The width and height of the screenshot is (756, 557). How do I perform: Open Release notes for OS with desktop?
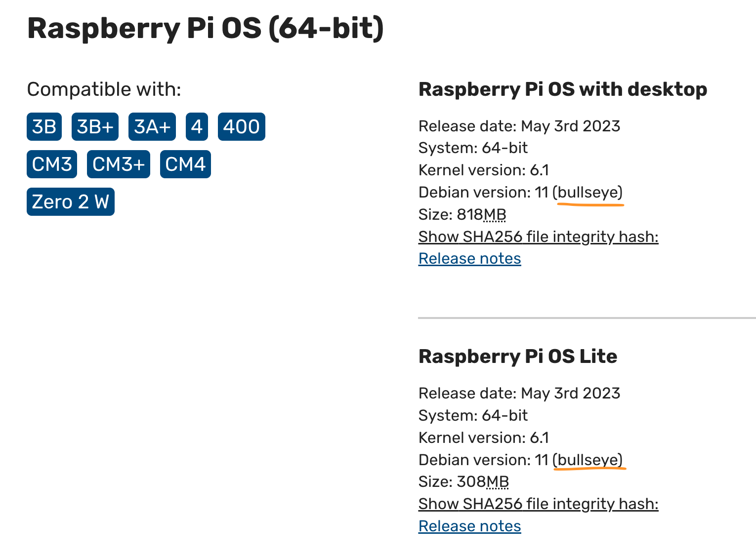(x=469, y=259)
